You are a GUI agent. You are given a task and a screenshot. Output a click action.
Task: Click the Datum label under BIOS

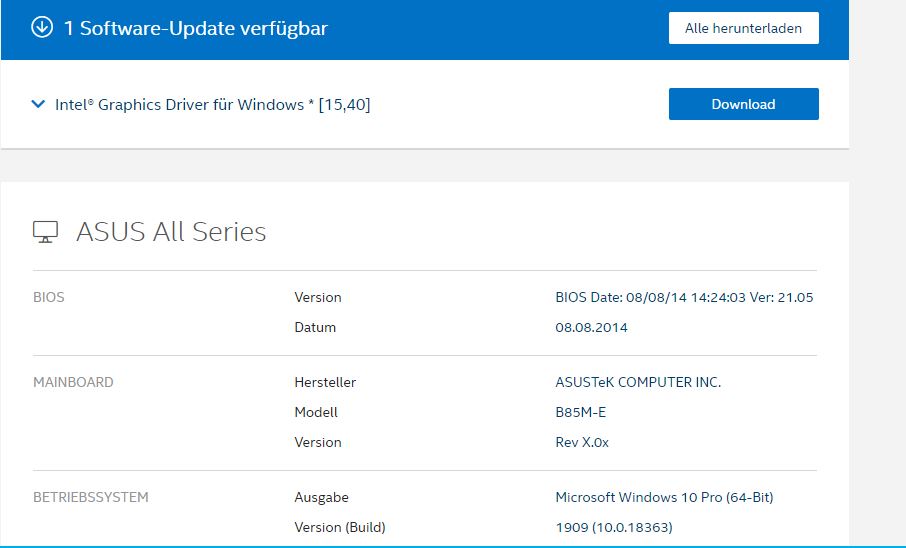[315, 327]
